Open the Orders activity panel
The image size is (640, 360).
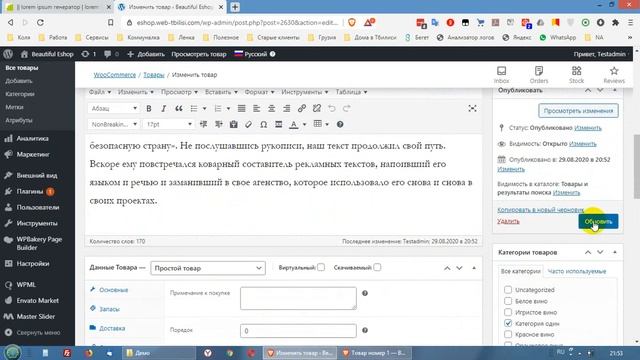pyautogui.click(x=539, y=75)
